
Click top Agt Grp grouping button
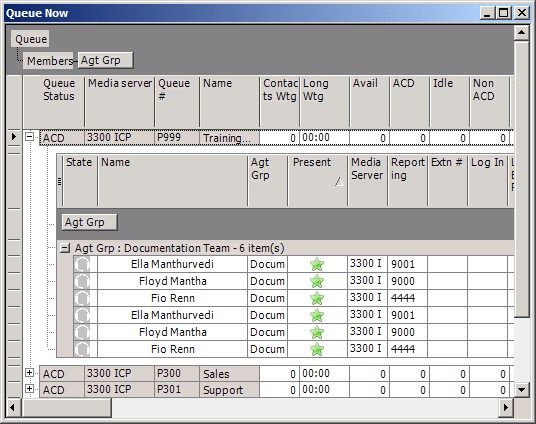(105, 61)
